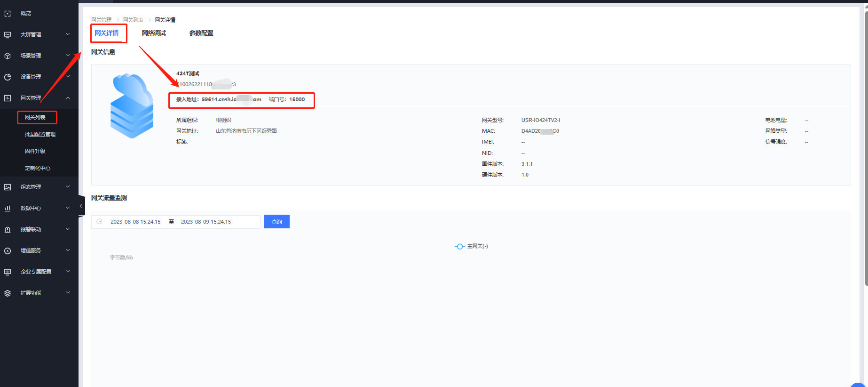The width and height of the screenshot is (868, 387).
Task: Switch to the 网络调试 tab
Action: tap(154, 33)
